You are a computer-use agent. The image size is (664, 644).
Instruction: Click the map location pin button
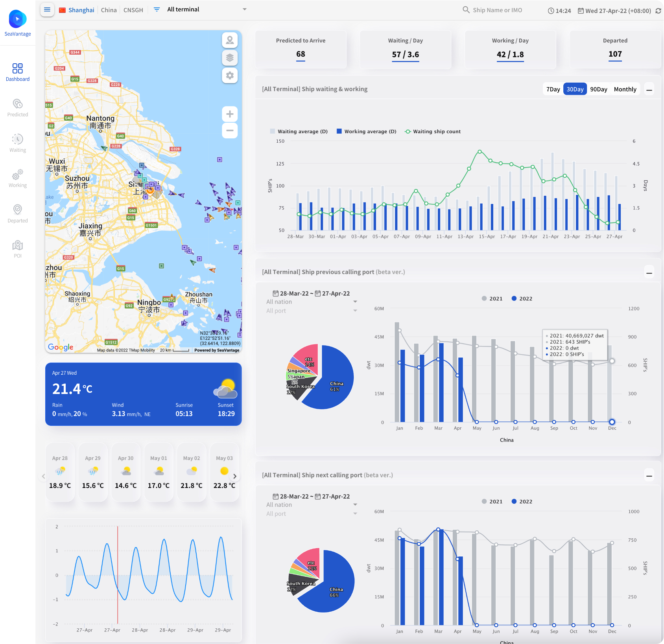pos(230,40)
